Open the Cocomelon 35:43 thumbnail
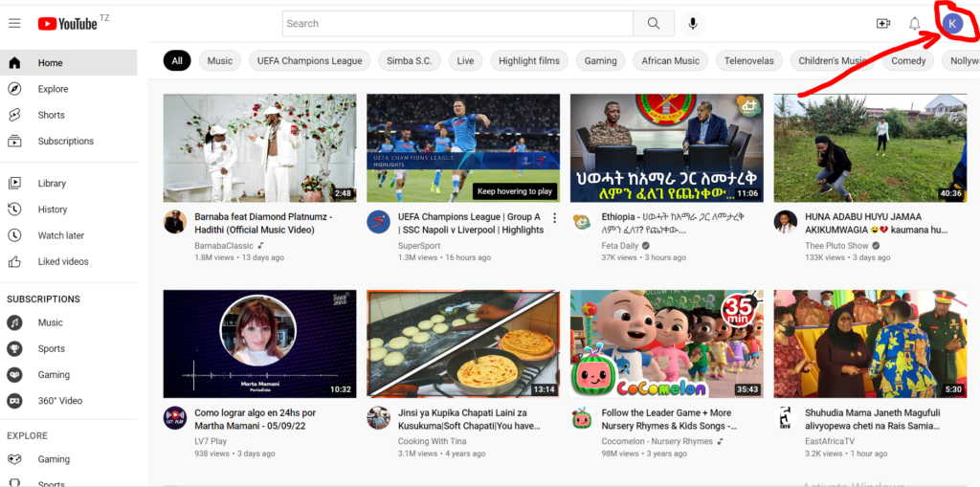This screenshot has width=980, height=487. click(x=667, y=343)
